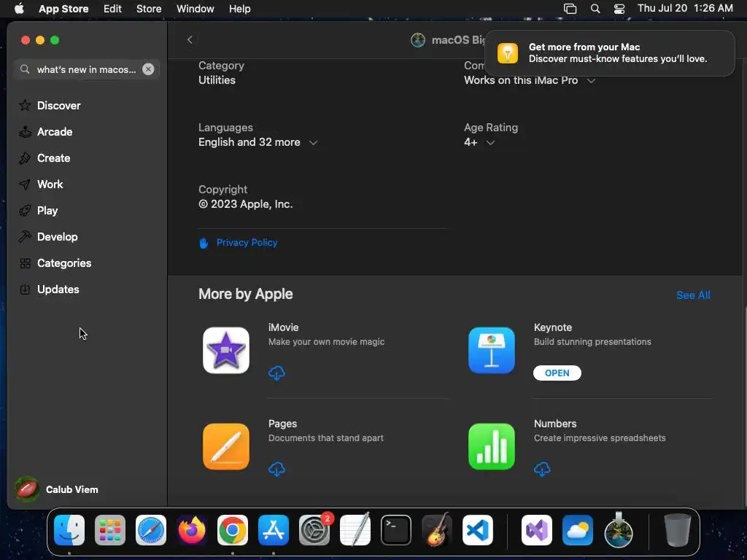Open Keynote with the OPEN button
The height and width of the screenshot is (560, 747).
click(x=557, y=373)
